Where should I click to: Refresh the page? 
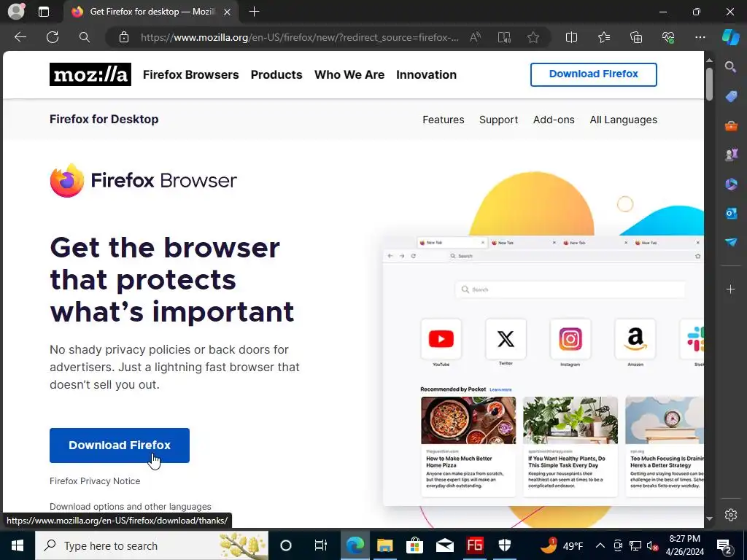click(x=53, y=37)
